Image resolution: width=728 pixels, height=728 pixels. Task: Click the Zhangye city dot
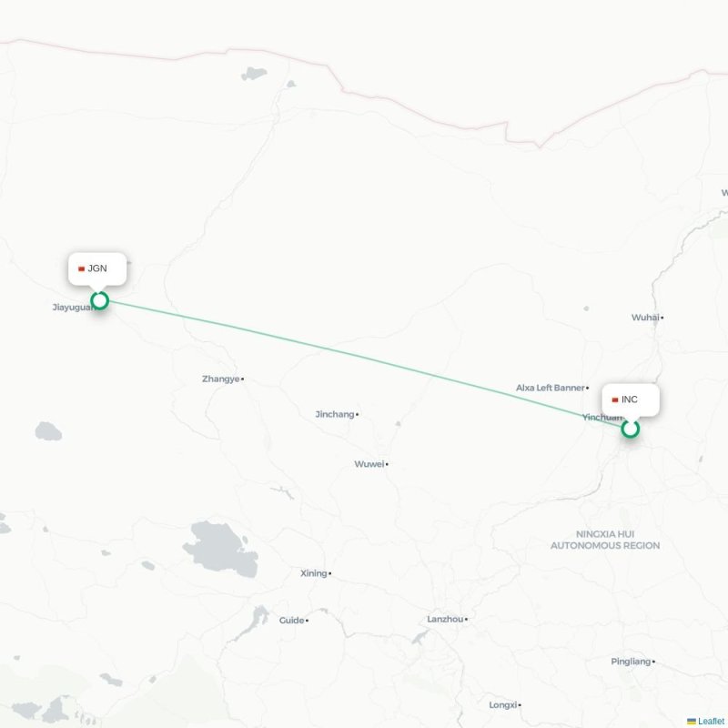tap(242, 379)
